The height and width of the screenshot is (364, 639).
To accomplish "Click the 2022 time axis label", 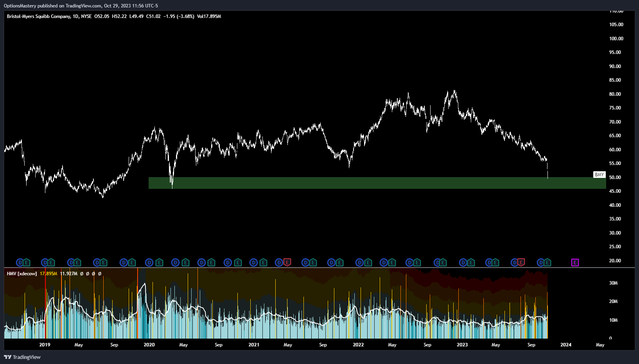I will (x=358, y=345).
